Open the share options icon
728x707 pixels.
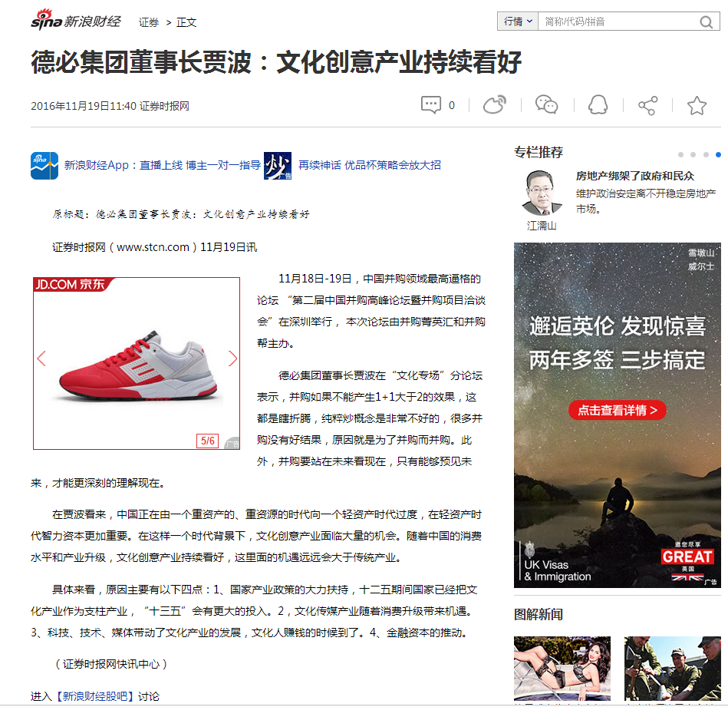[648, 104]
